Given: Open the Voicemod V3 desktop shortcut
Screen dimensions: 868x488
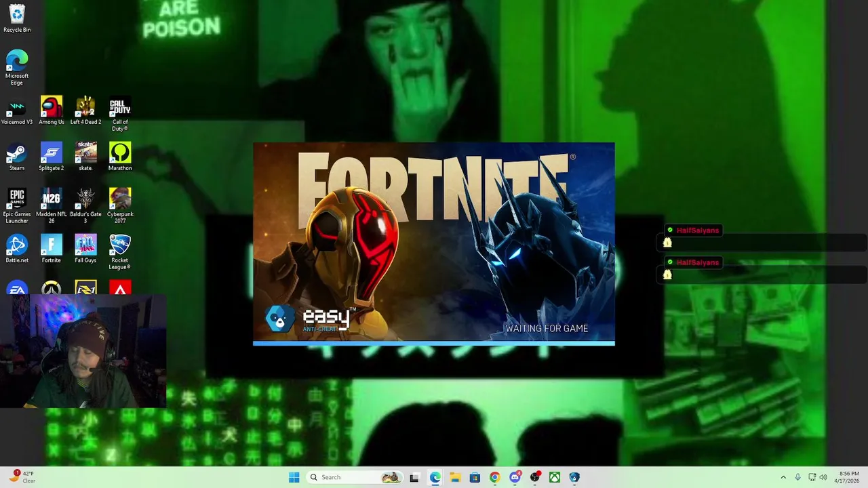Looking at the screenshot, I should pos(17,111).
